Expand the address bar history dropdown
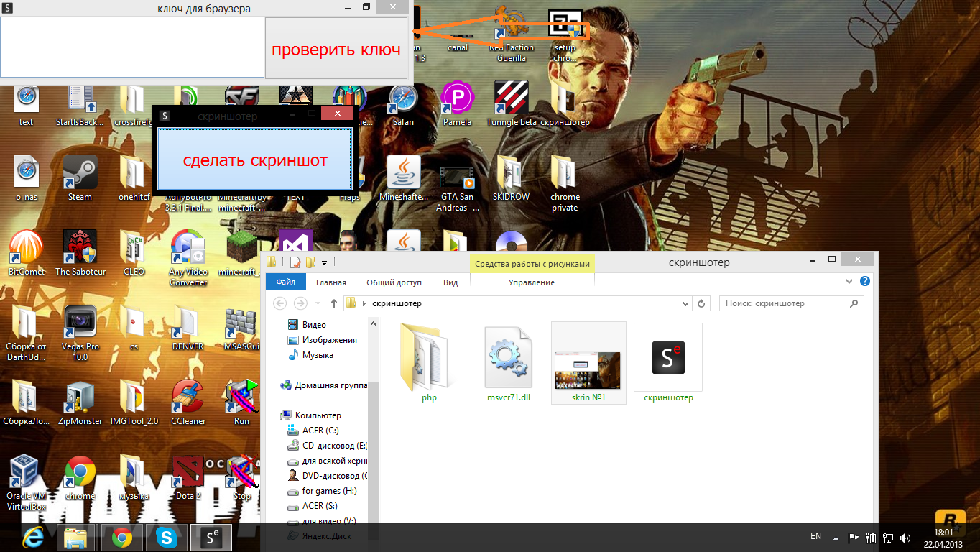This screenshot has width=980, height=552. coord(685,304)
